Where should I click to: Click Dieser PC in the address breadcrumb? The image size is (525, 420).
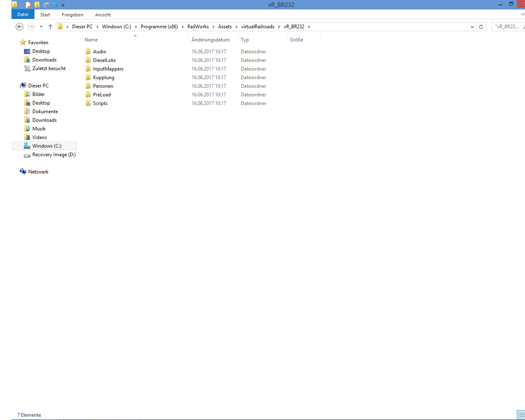(x=82, y=27)
